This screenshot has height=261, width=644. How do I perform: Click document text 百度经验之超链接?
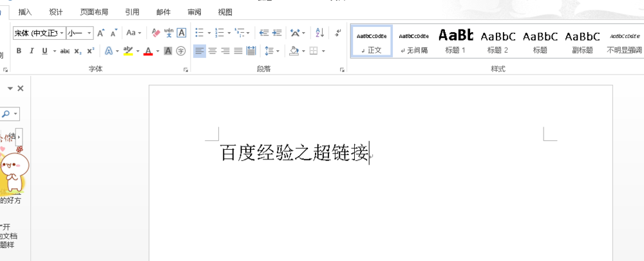[294, 153]
